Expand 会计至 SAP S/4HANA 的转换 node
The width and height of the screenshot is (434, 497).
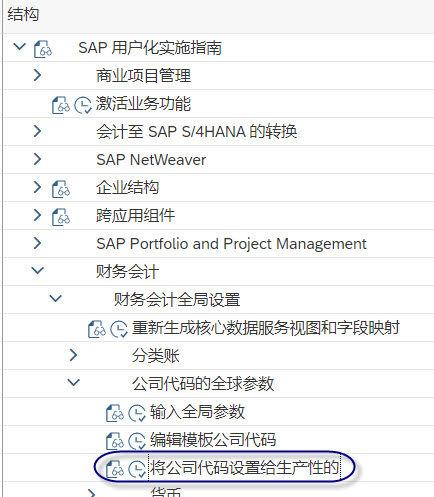point(37,131)
